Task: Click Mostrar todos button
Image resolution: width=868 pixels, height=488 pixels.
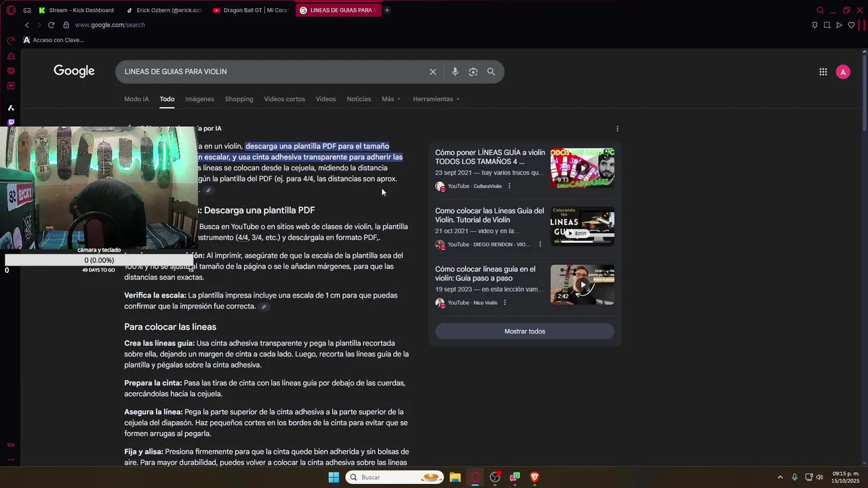Action: (x=525, y=331)
